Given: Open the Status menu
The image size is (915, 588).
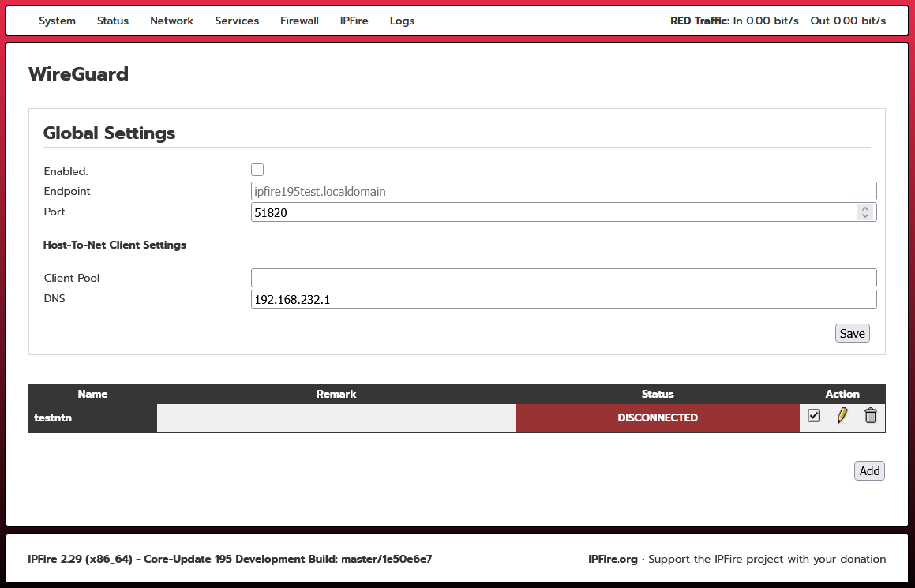Looking at the screenshot, I should coord(113,21).
